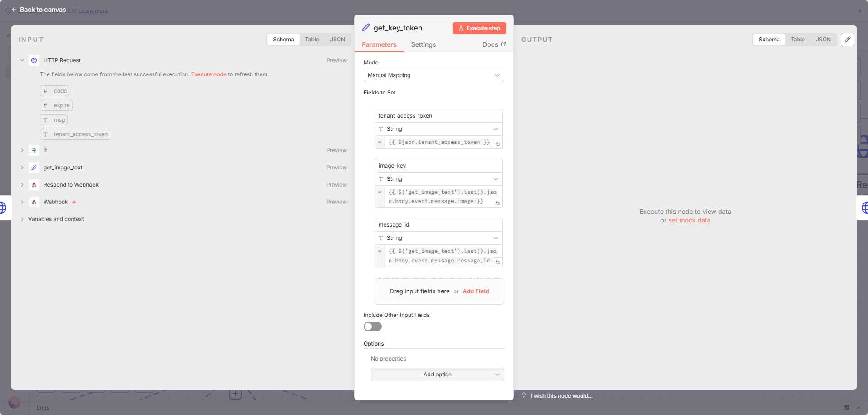Toggle Include Other Input Fields switch

(x=372, y=326)
